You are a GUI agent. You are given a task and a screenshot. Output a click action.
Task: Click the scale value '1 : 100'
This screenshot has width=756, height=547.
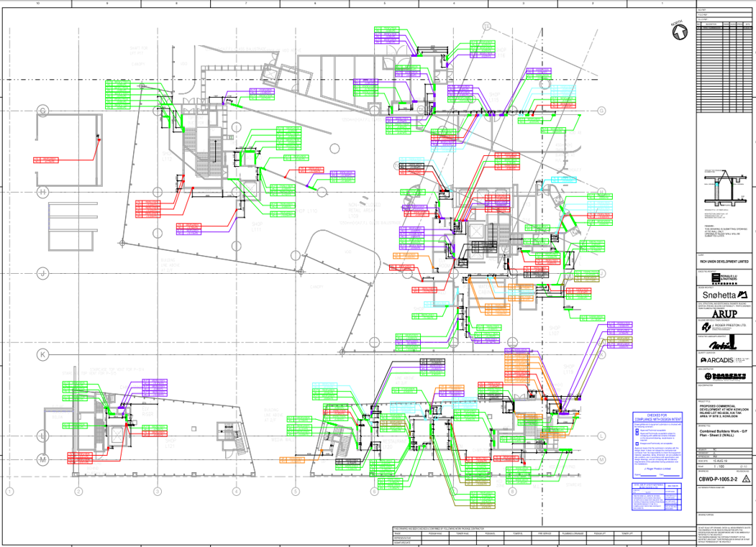(x=719, y=466)
